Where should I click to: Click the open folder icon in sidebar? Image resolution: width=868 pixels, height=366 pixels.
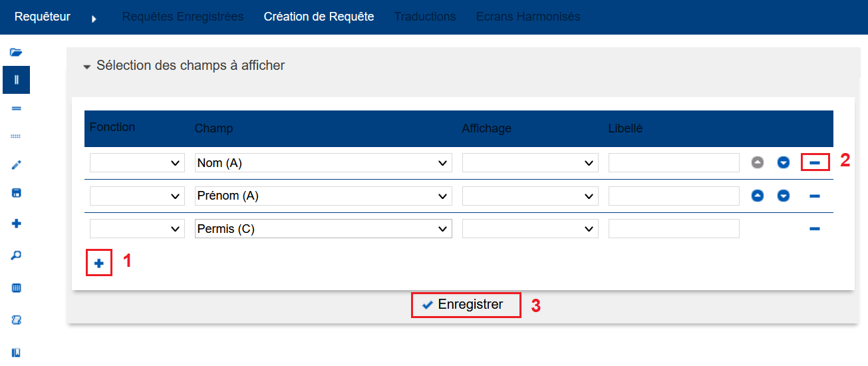point(17,52)
